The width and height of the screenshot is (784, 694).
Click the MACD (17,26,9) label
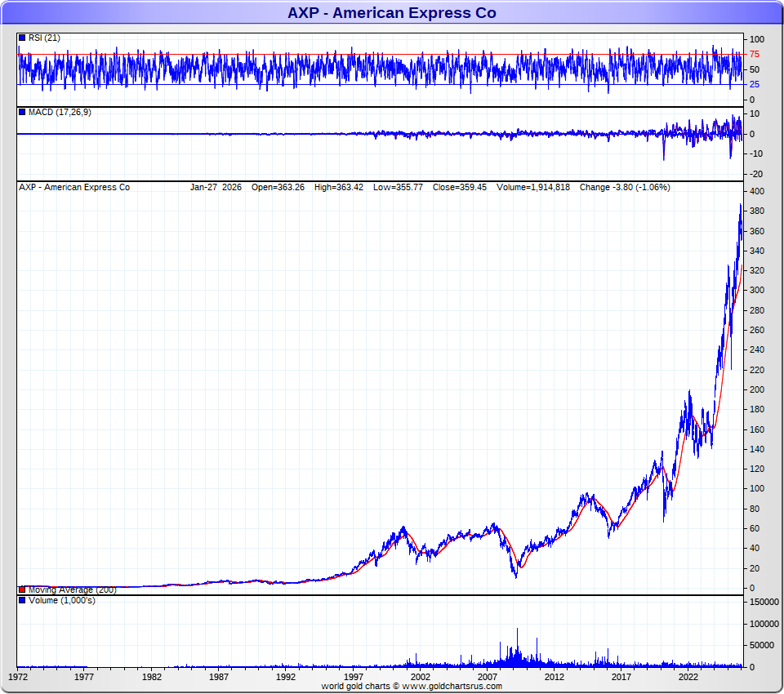pos(60,113)
